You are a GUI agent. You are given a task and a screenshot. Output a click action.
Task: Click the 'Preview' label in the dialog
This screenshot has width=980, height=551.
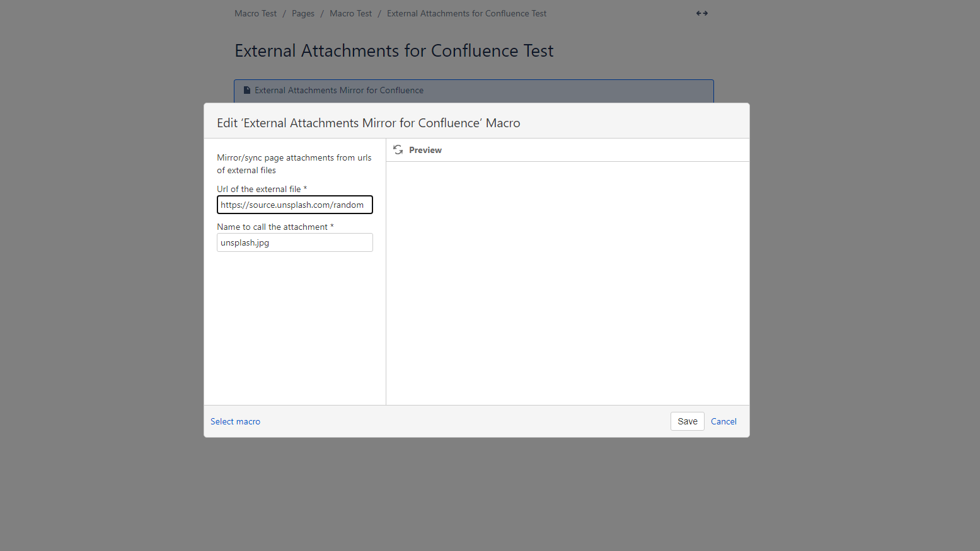click(425, 150)
